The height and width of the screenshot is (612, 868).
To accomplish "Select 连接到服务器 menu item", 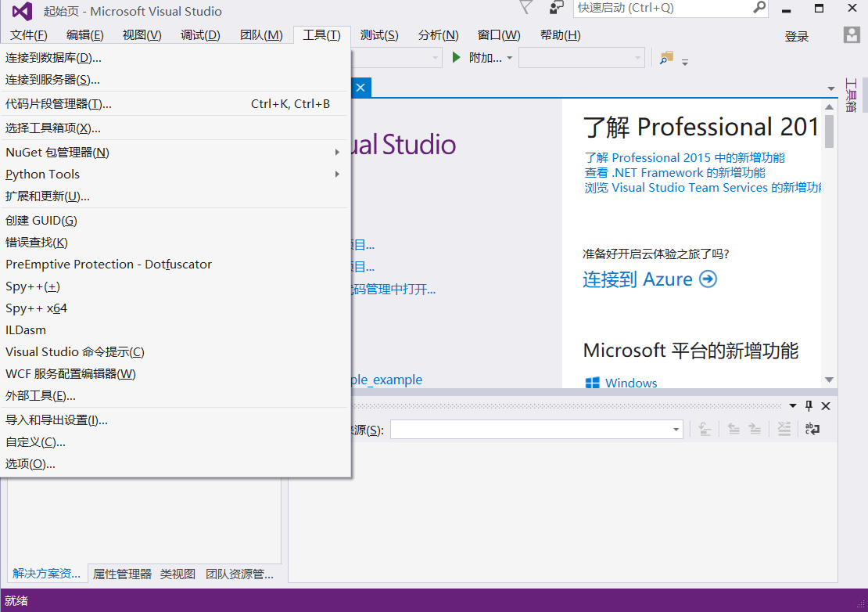I will pyautogui.click(x=174, y=80).
